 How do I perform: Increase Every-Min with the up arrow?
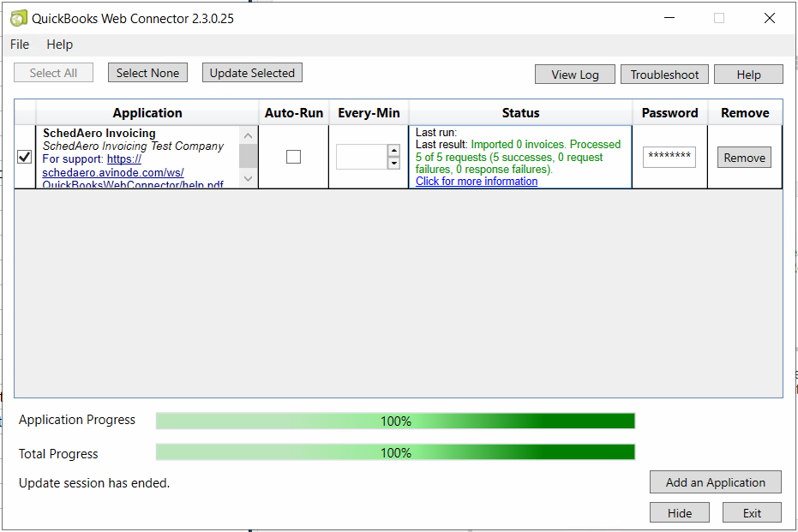tap(394, 151)
